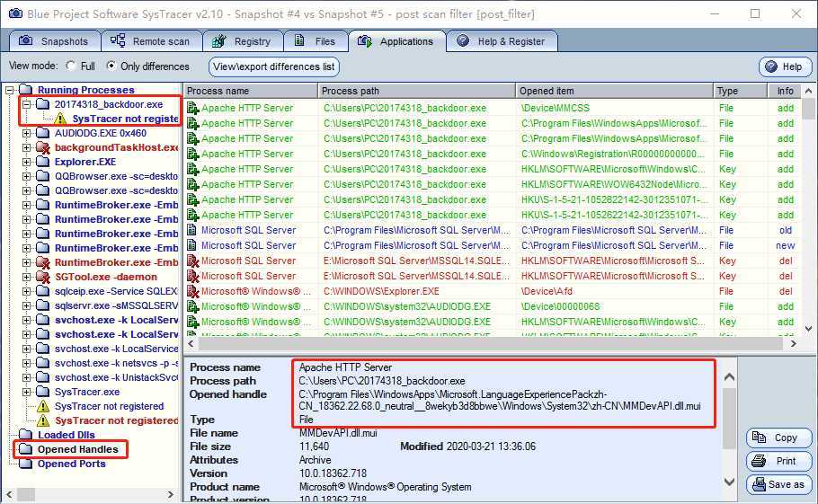Sort by Process name column header

(x=251, y=91)
